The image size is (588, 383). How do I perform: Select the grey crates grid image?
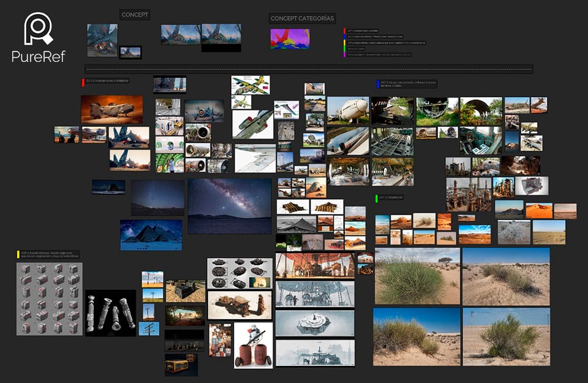(50, 298)
